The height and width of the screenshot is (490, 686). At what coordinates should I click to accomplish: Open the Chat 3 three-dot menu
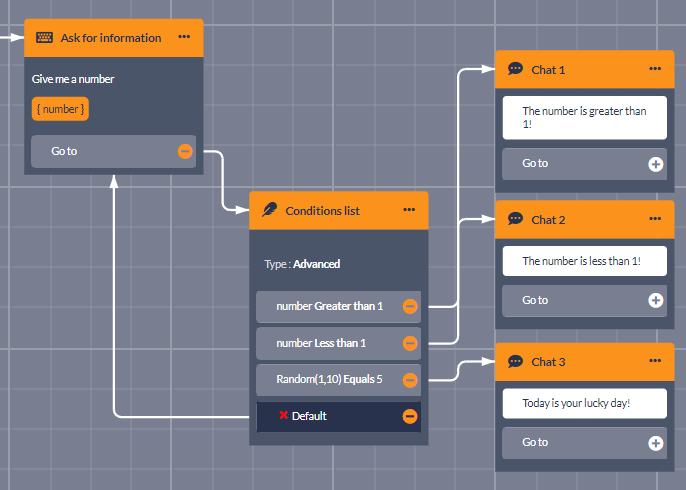pyautogui.click(x=655, y=361)
